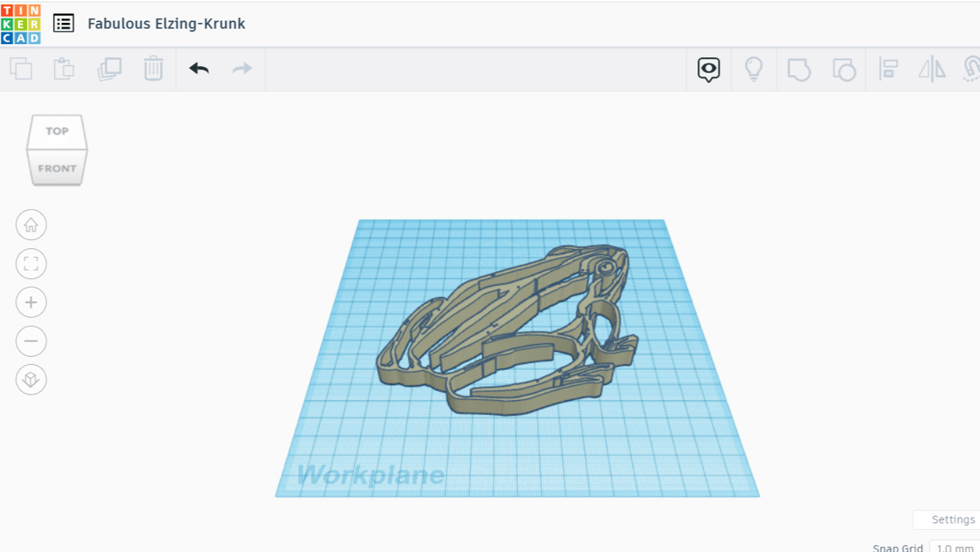Click the Home view button
980x552 pixels.
tap(31, 225)
